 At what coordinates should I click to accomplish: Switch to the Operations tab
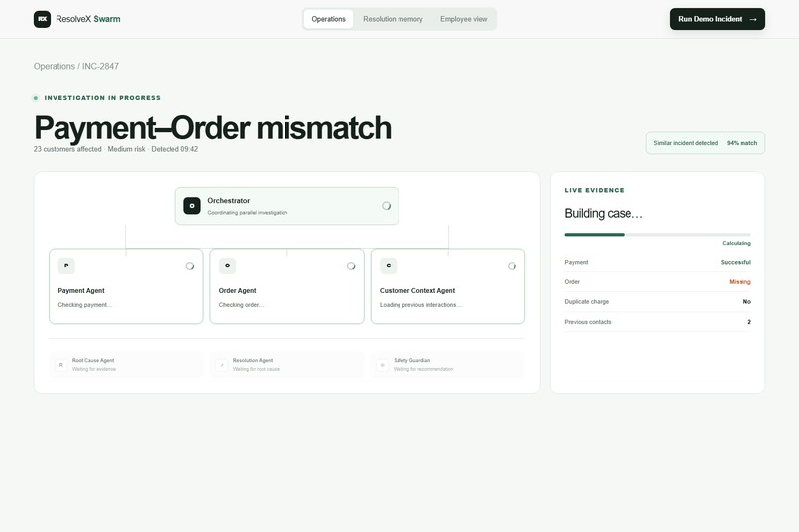point(329,19)
